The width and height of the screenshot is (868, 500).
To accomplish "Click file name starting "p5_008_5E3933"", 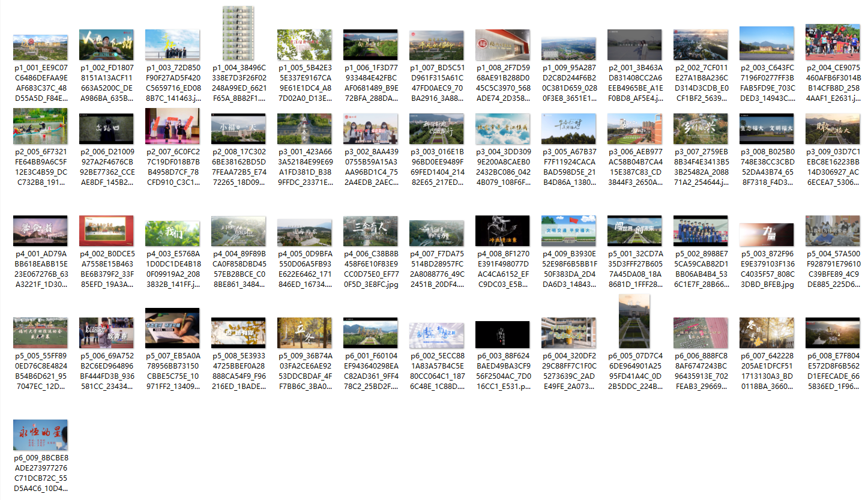I will (238, 372).
